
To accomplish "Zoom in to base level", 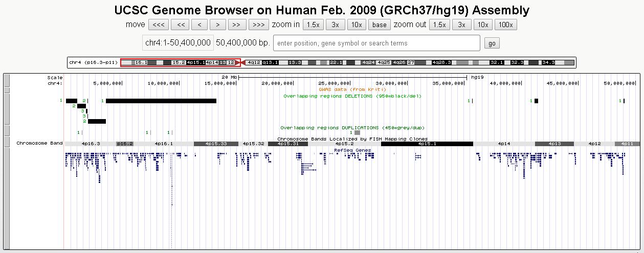I will coord(380,25).
